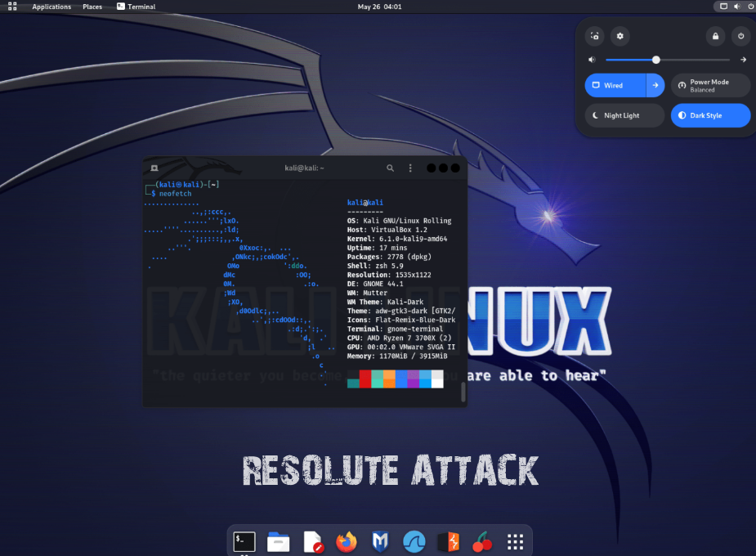Open the terminal three-dot menu
The height and width of the screenshot is (556, 756).
click(x=410, y=168)
